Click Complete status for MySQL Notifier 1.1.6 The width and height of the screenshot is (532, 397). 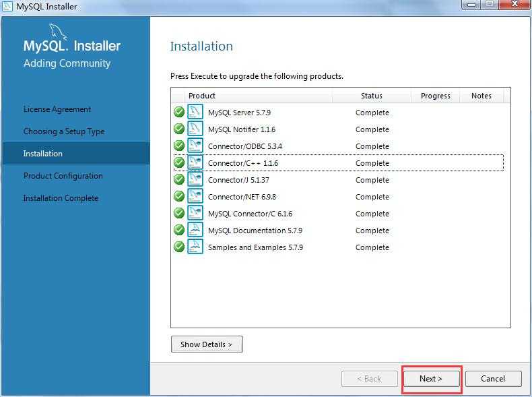pos(372,129)
